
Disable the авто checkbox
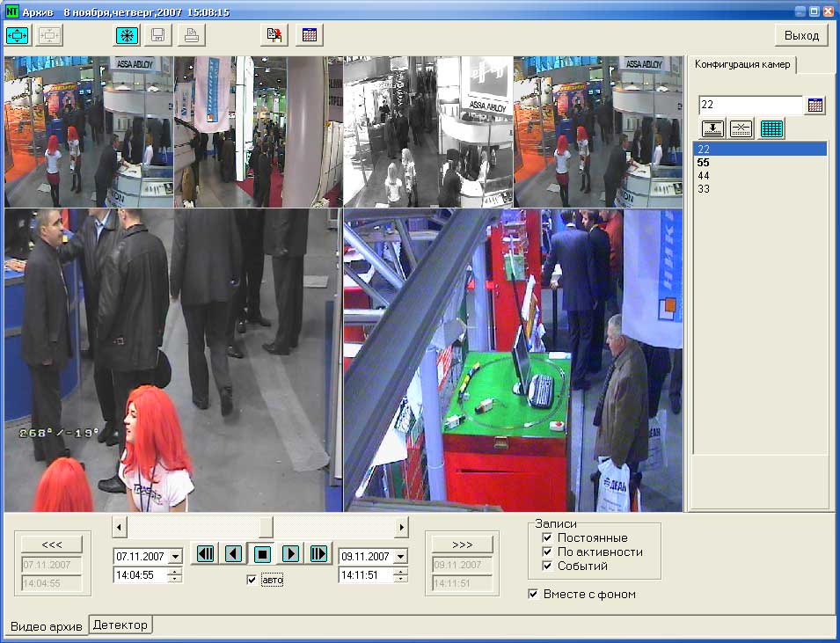click(252, 580)
